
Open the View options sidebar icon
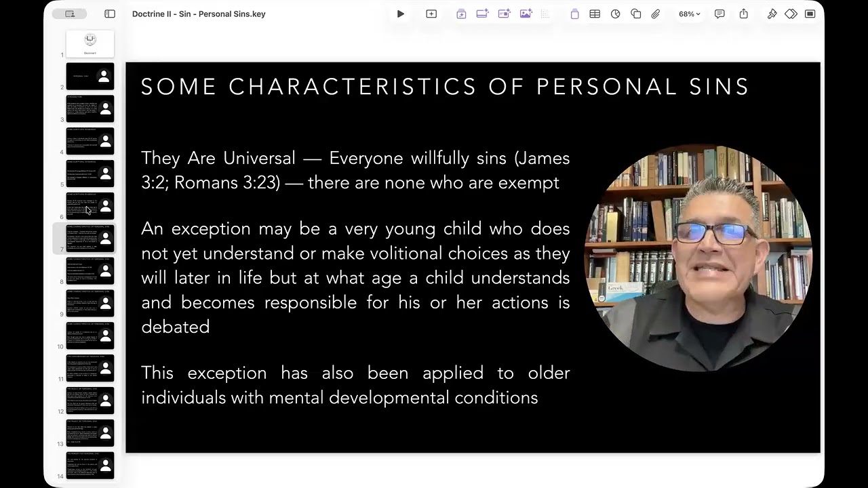pyautogui.click(x=110, y=14)
